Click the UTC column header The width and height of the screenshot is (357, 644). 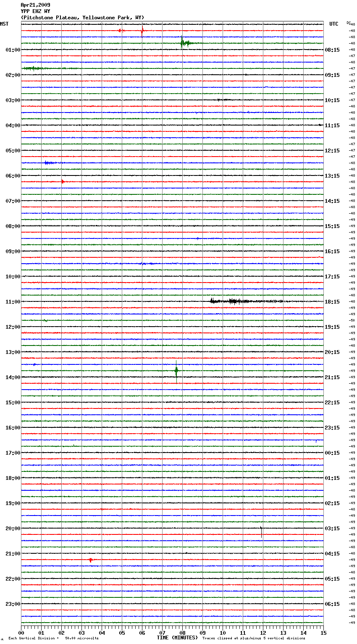pos(334,24)
